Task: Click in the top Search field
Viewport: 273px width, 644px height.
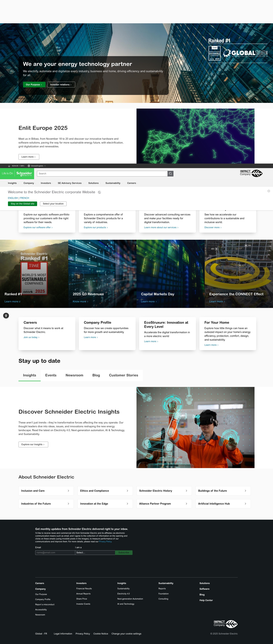Action: tap(102, 174)
